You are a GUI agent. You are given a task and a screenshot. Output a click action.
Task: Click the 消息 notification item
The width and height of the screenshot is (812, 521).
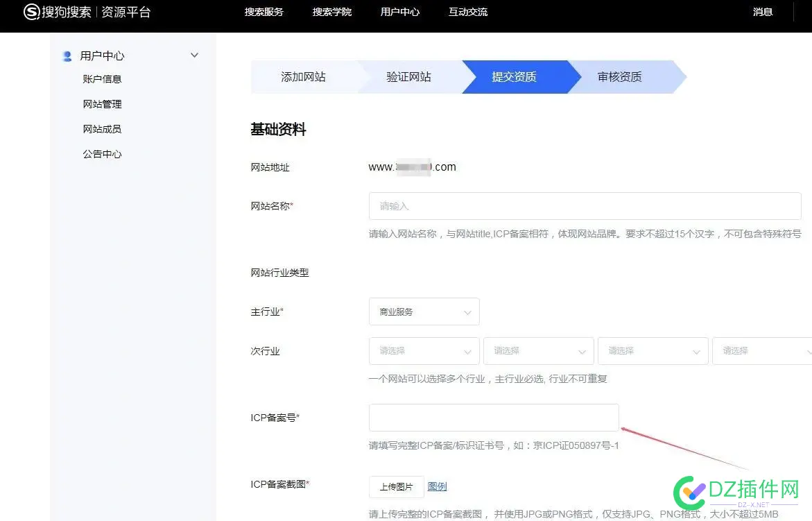(763, 12)
